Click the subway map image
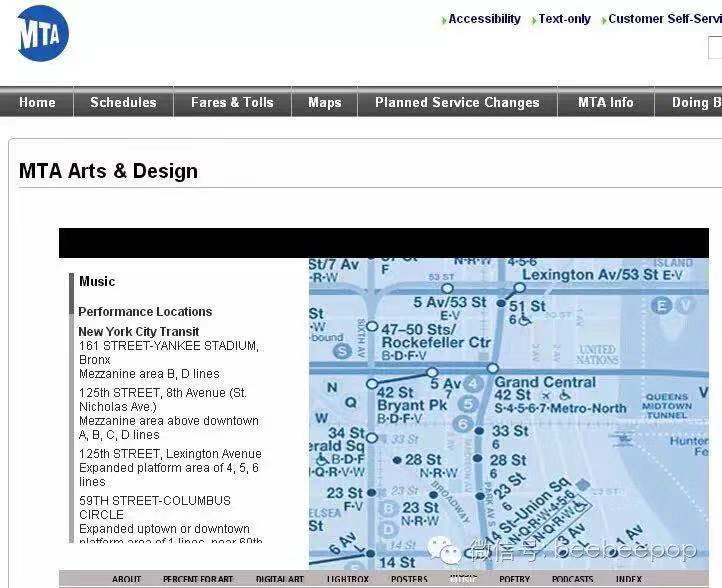 click(508, 413)
